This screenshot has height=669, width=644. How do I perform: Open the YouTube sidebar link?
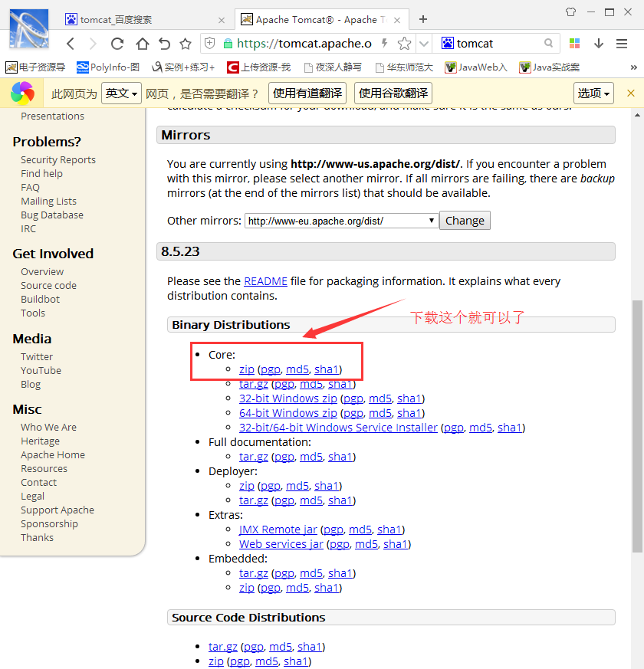tap(41, 370)
